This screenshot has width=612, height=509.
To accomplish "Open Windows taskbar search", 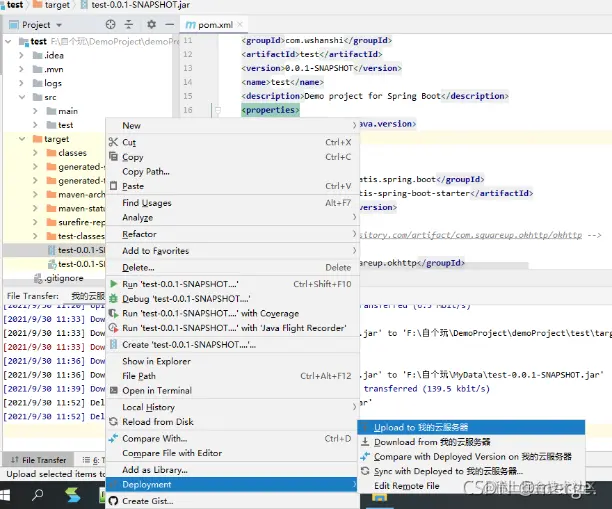I will (37, 496).
